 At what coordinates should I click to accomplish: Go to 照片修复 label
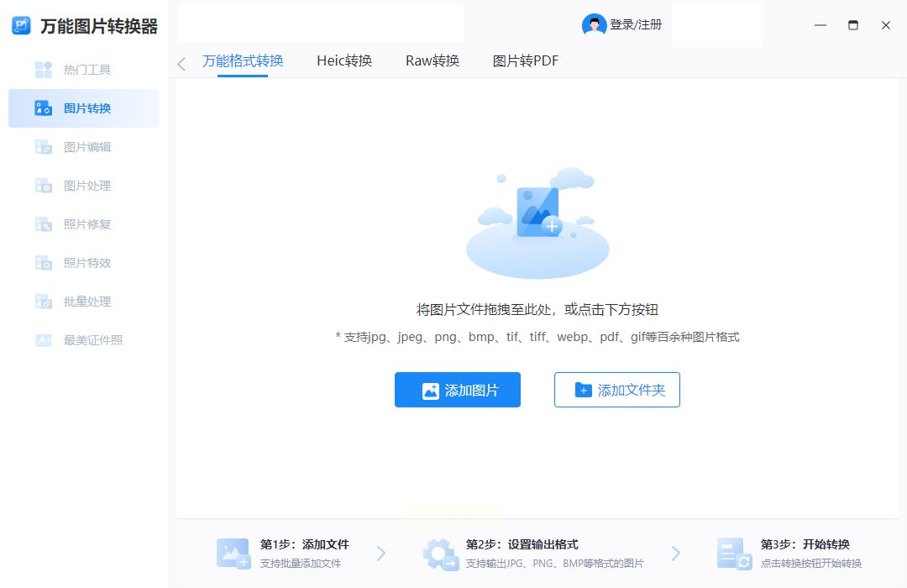(x=87, y=224)
